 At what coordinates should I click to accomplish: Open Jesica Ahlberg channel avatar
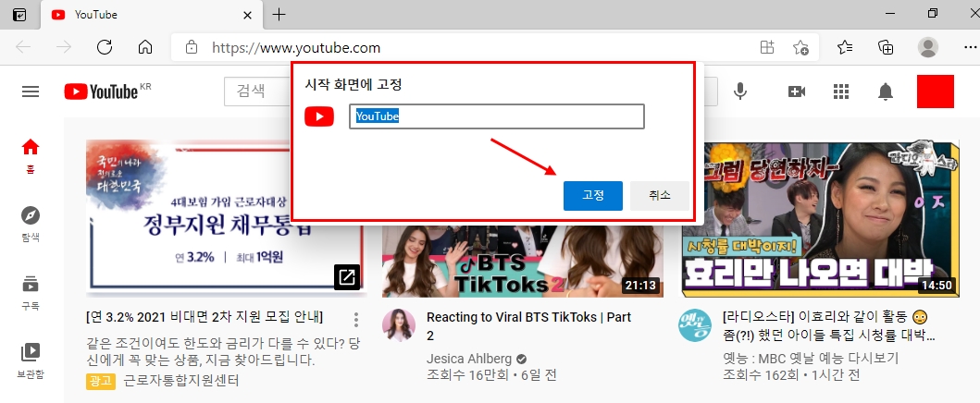coord(399,325)
